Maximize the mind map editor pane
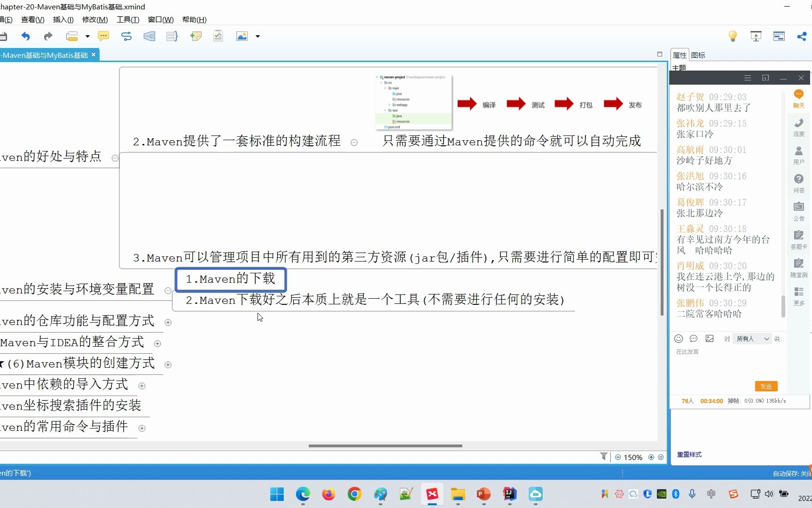 (659, 54)
